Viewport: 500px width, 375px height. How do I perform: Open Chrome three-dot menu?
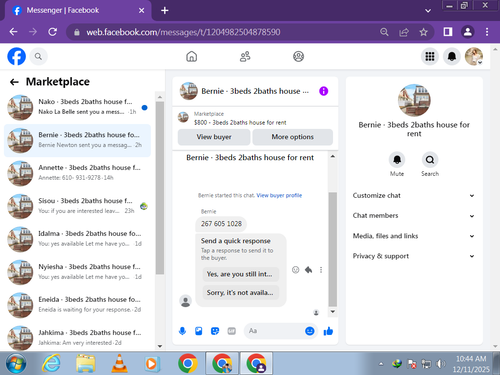click(x=487, y=32)
